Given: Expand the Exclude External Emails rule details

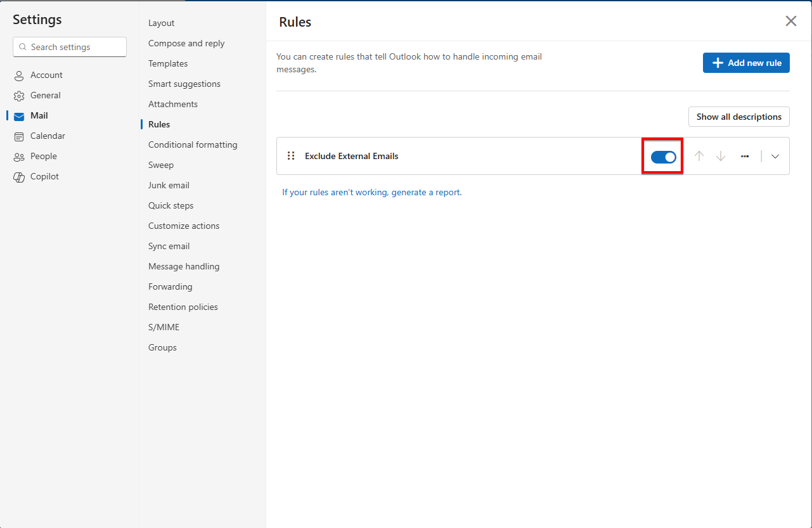Looking at the screenshot, I should (775, 156).
